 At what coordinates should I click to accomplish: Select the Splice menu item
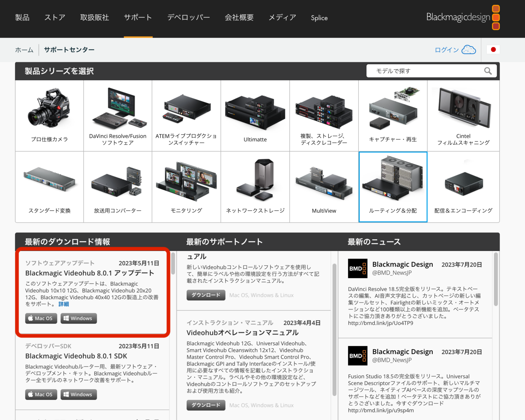click(319, 18)
